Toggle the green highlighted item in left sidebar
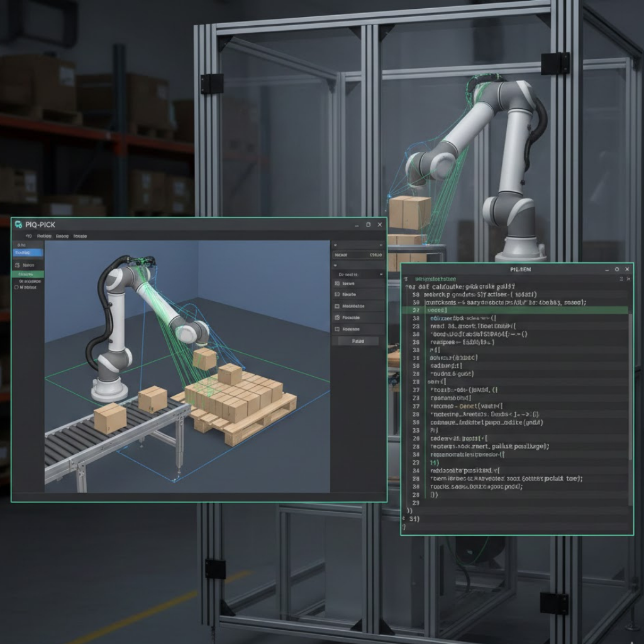Screen dimensions: 644x644 tap(28, 274)
